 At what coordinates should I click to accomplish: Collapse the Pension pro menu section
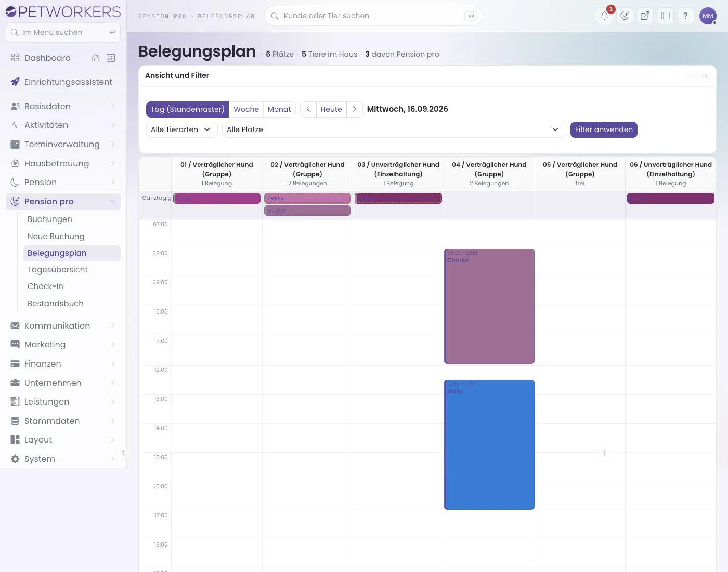point(63,201)
